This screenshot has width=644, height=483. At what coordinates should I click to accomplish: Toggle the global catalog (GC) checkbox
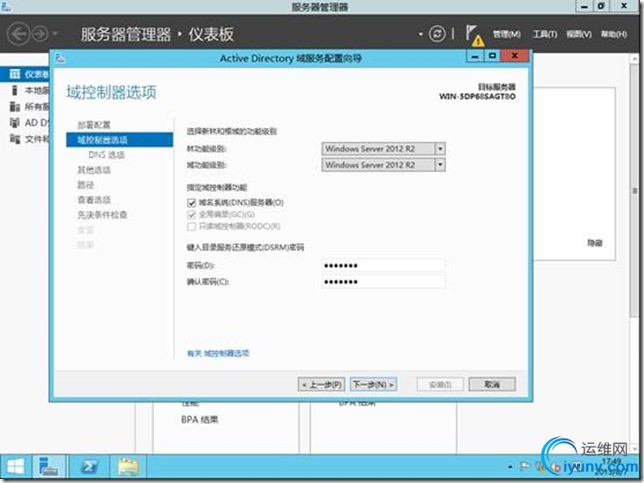coord(191,214)
